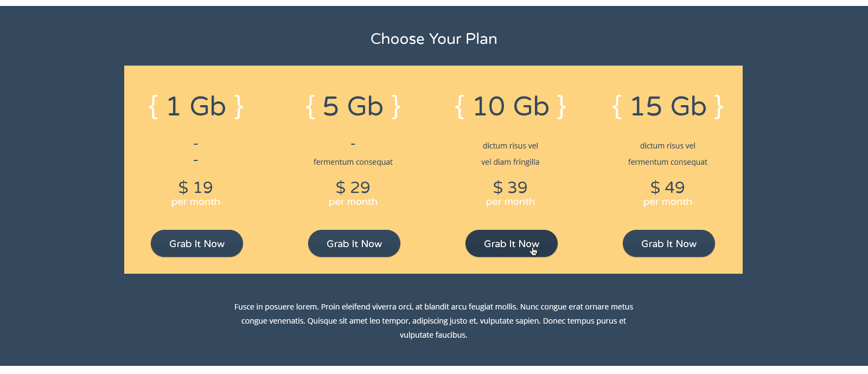This screenshot has width=868, height=374.
Task: Select Grab It Now for 5 Gb plan
Action: point(354,243)
